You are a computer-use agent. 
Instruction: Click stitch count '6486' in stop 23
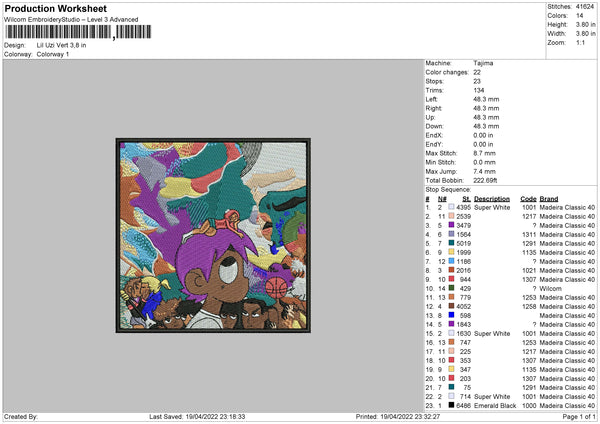(x=464, y=405)
